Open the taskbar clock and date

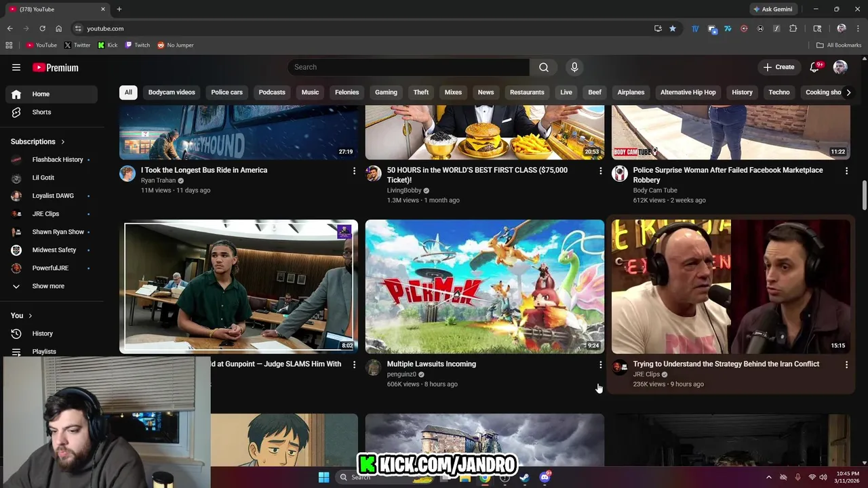(848, 477)
